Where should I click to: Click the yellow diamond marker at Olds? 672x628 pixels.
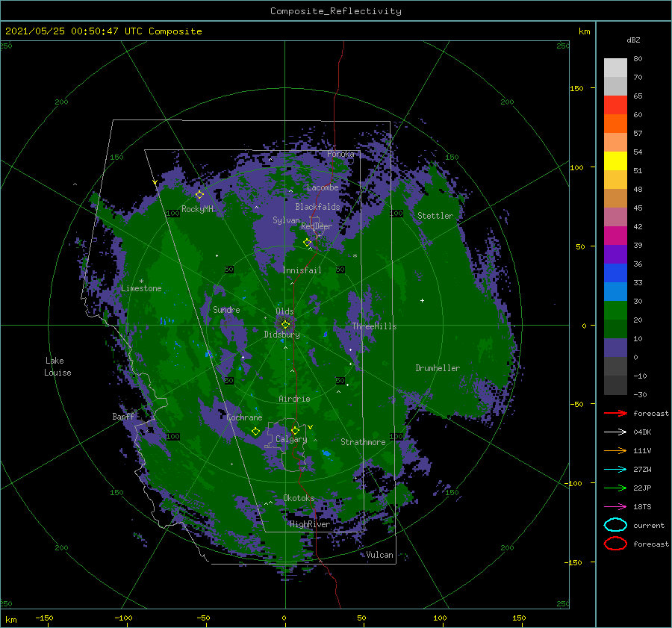click(285, 325)
